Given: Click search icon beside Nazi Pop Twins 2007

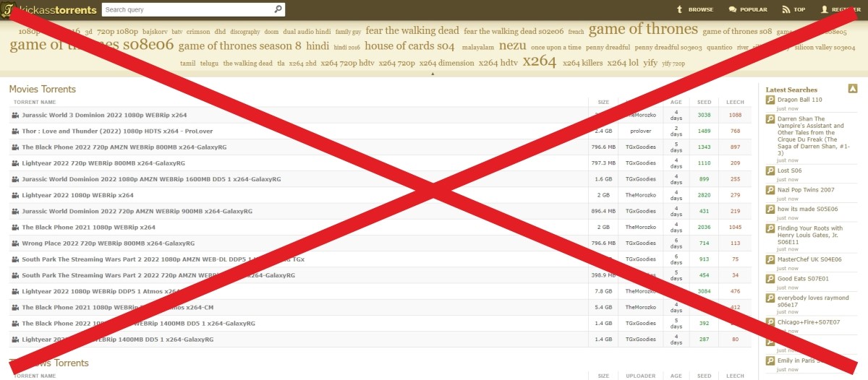Looking at the screenshot, I should [770, 189].
